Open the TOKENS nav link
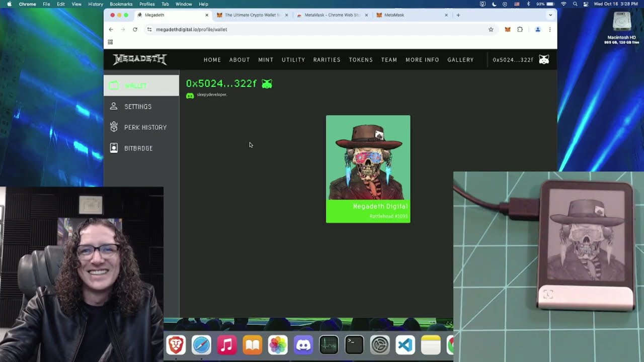Screen dimensions: 644x362 (361, 60)
